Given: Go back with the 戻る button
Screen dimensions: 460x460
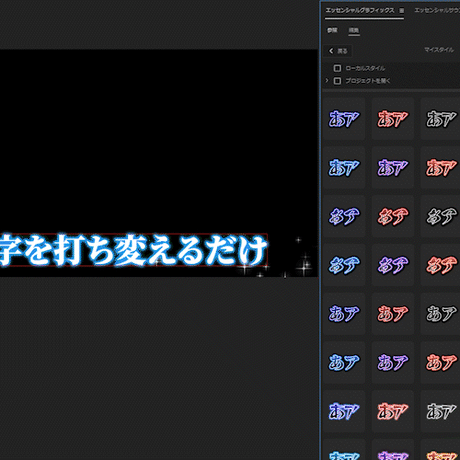Looking at the screenshot, I should [339, 51].
